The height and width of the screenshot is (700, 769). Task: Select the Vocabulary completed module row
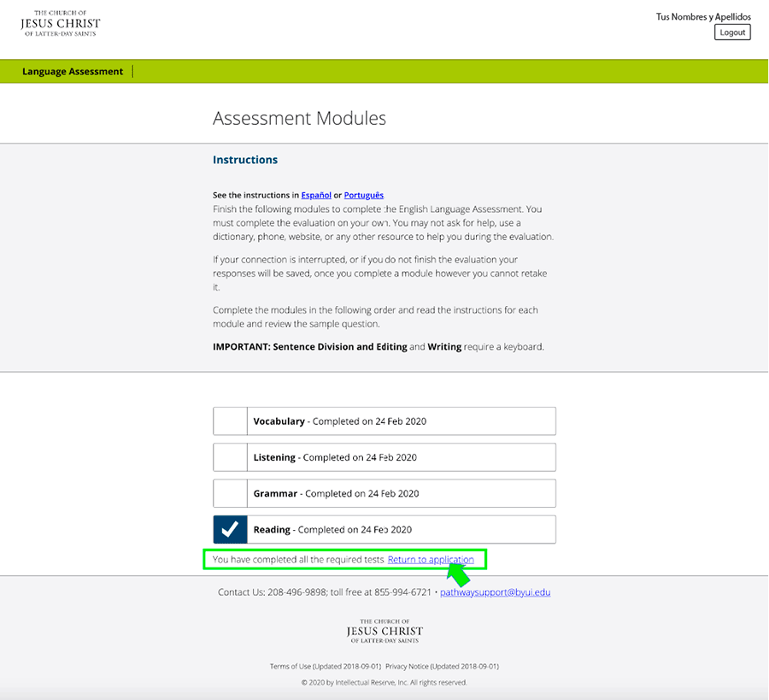tap(402, 421)
